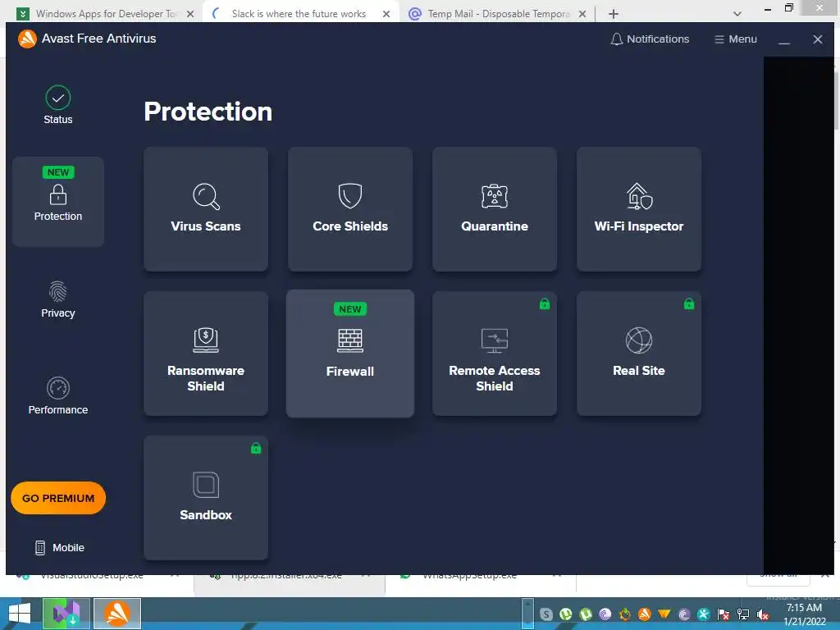Click the Avast taskbar button
The width and height of the screenshot is (840, 630).
[x=117, y=614]
